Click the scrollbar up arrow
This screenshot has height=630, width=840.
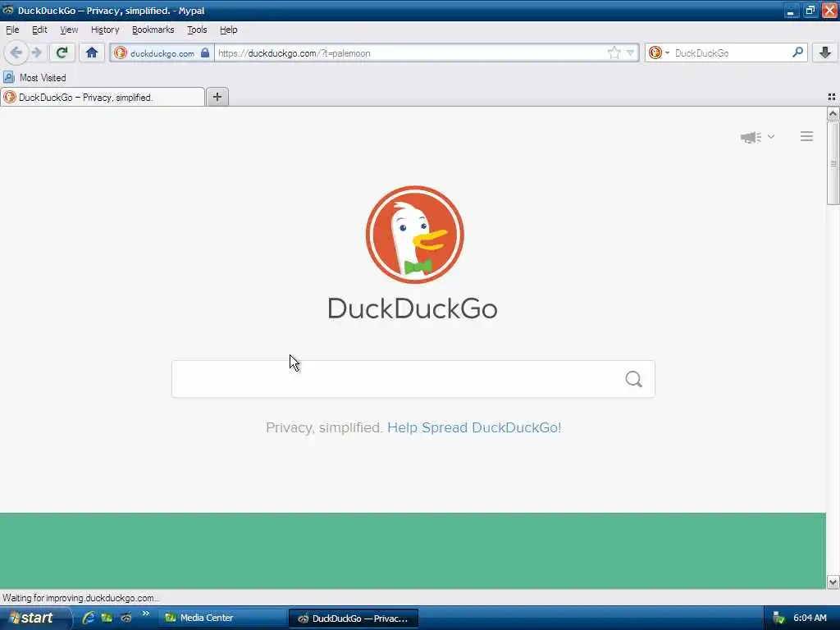click(833, 113)
